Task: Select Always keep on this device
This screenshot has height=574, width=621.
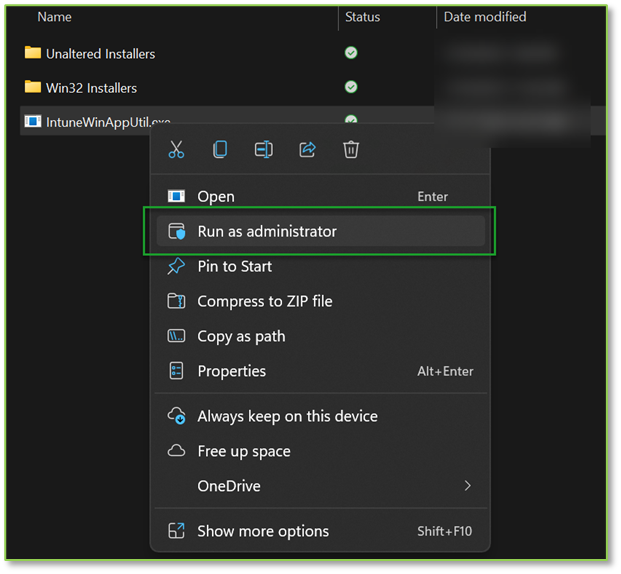Action: coord(320,416)
